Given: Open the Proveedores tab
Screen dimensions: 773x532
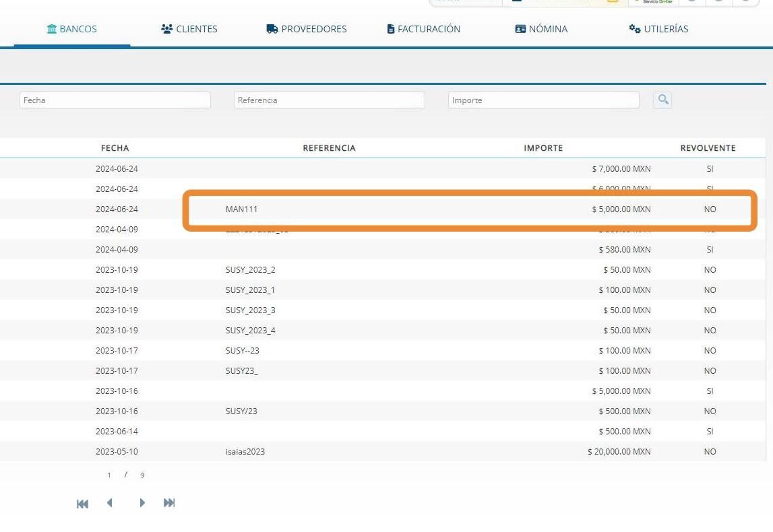Looking at the screenshot, I should (x=306, y=29).
